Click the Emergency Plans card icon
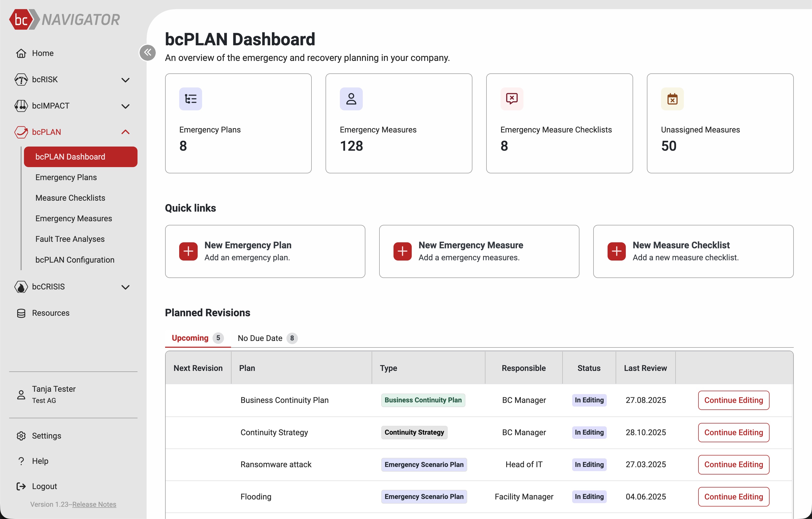812x519 pixels. tap(191, 99)
